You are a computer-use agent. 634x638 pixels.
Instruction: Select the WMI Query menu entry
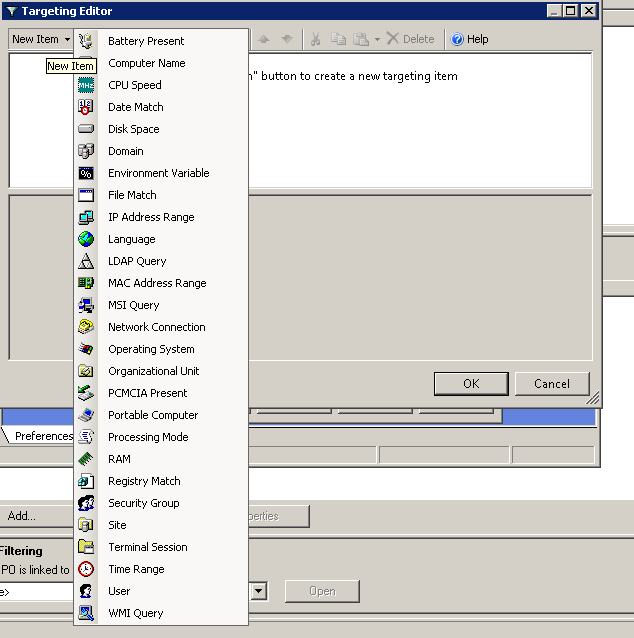(x=161, y=613)
